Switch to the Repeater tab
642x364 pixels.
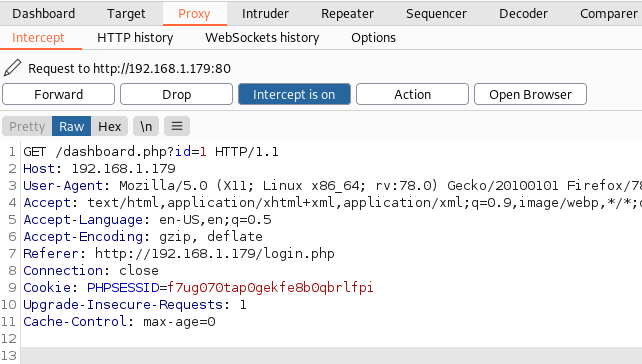pos(347,14)
